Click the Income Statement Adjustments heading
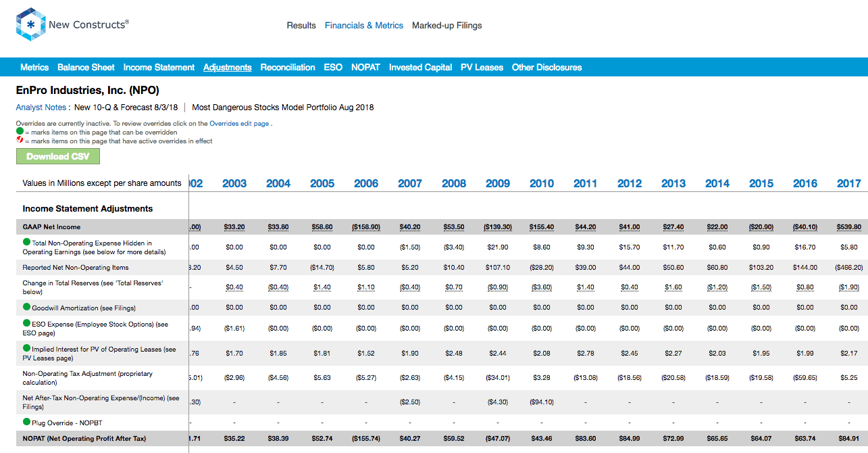868x453 pixels. click(88, 209)
